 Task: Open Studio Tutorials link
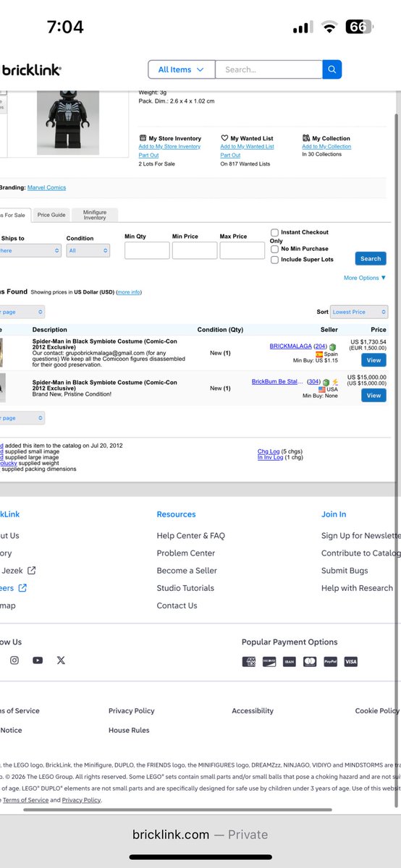coord(185,588)
